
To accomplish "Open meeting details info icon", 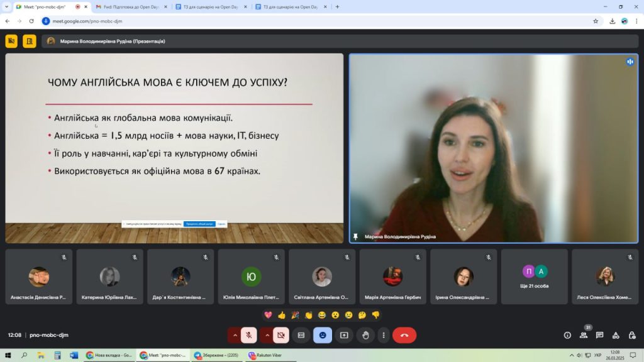I will tap(567, 336).
